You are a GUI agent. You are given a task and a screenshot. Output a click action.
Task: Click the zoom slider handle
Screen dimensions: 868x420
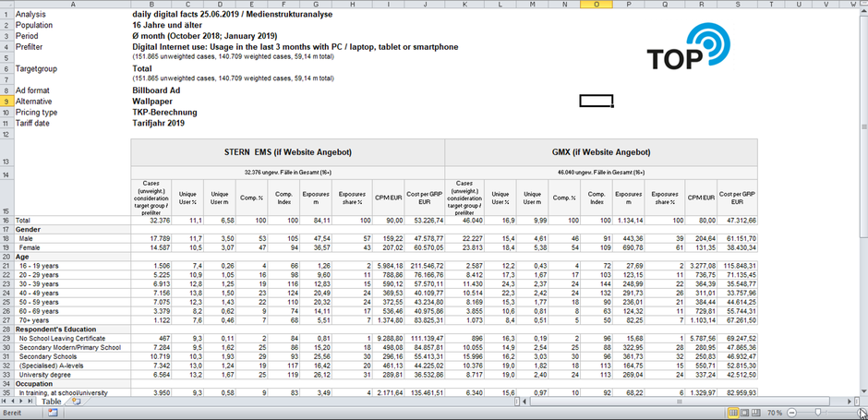(x=818, y=413)
